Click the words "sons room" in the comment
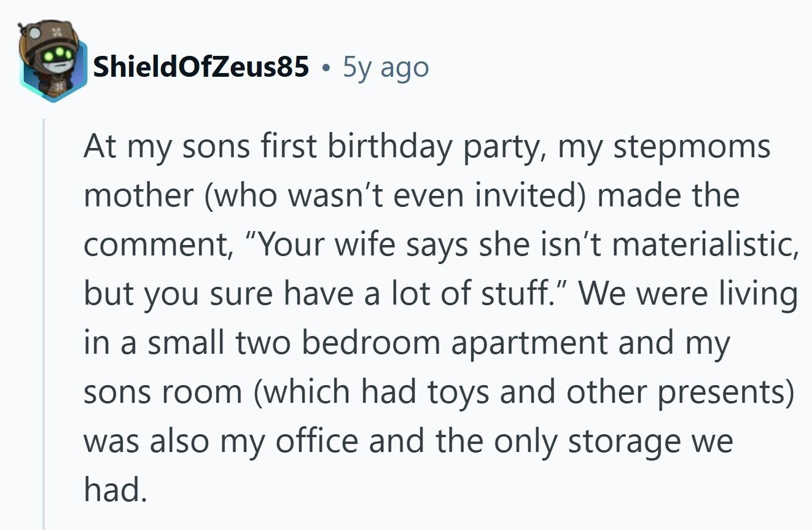This screenshot has height=530, width=812. point(163,392)
